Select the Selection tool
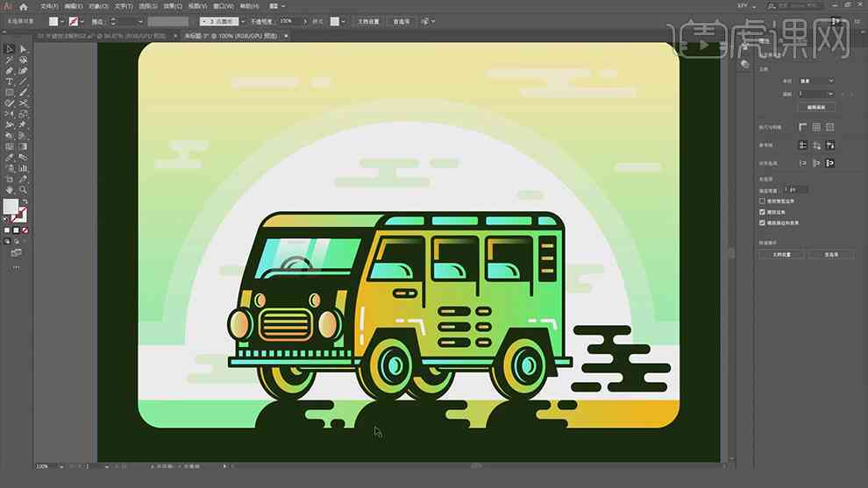 pos(10,49)
